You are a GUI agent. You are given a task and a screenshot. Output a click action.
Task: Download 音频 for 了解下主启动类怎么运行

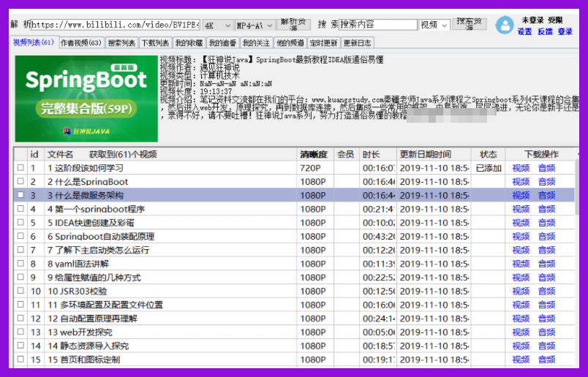point(546,250)
